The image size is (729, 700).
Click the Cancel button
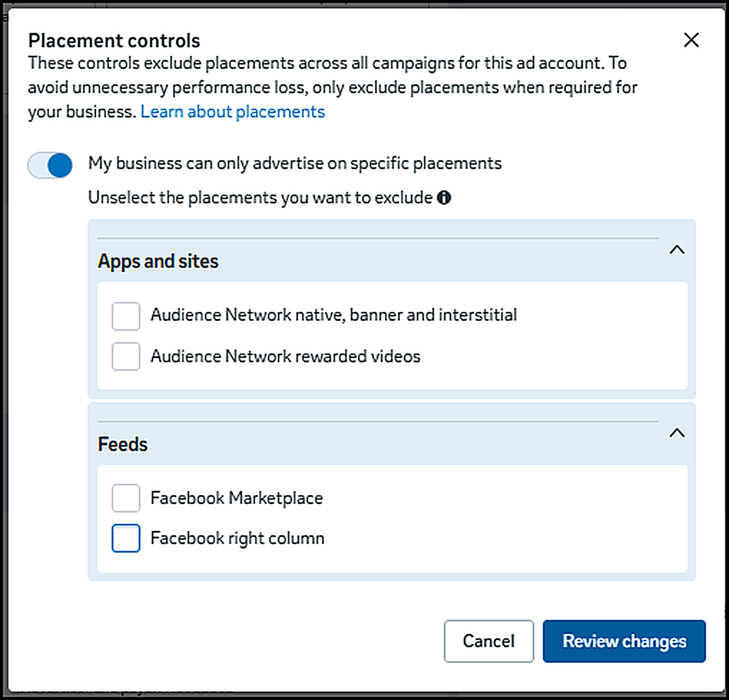(489, 641)
